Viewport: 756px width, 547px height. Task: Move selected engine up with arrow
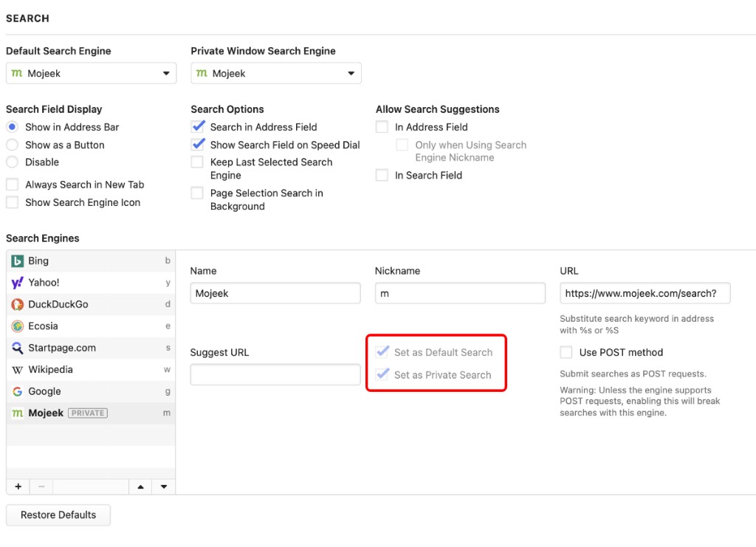point(140,486)
